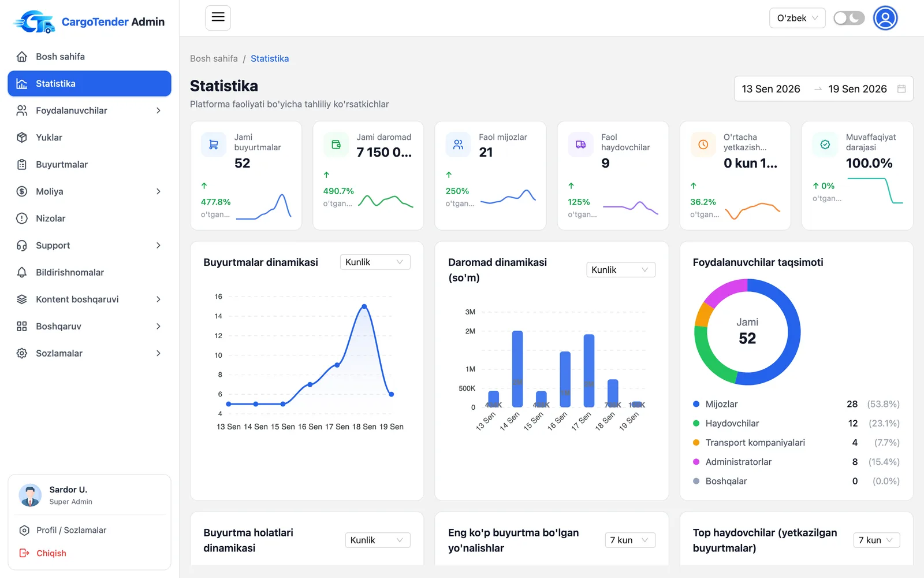Click the Sozlamalar gear icon

22,353
